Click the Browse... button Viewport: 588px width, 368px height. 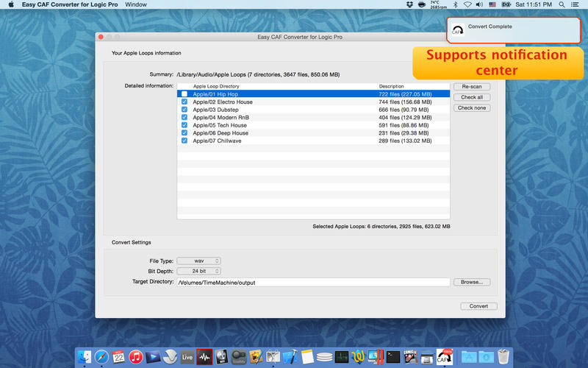[472, 282]
